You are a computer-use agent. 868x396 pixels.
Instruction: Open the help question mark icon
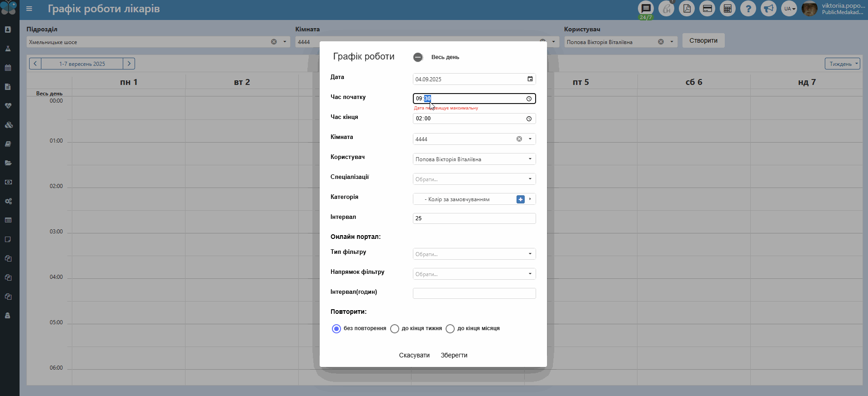tap(748, 9)
